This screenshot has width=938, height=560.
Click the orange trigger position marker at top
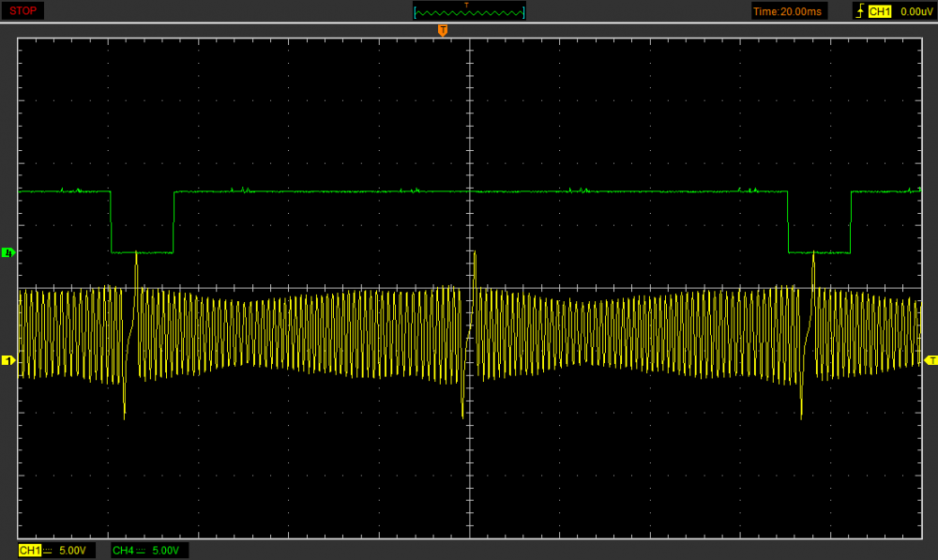(x=443, y=31)
